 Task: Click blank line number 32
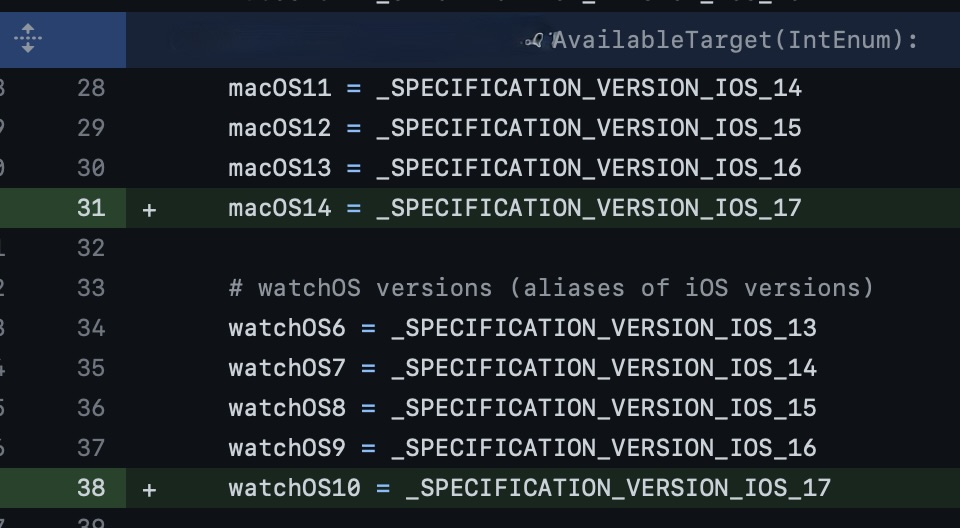tap(91, 248)
